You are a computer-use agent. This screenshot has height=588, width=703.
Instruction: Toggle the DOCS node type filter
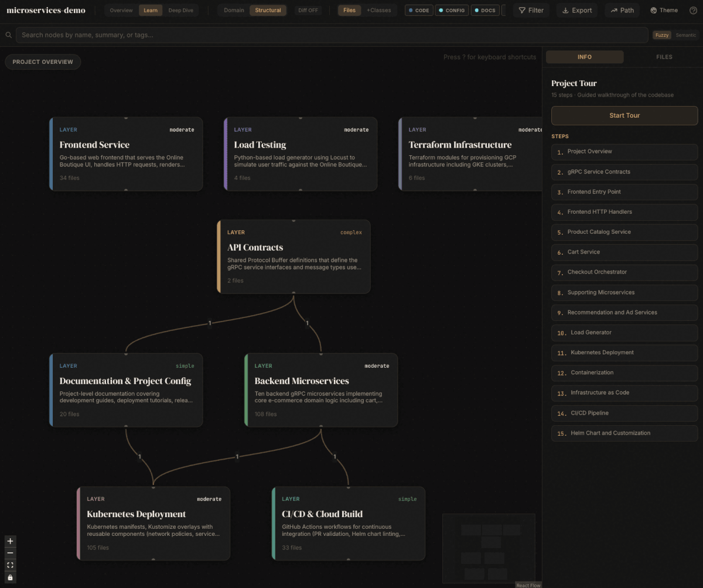point(484,11)
